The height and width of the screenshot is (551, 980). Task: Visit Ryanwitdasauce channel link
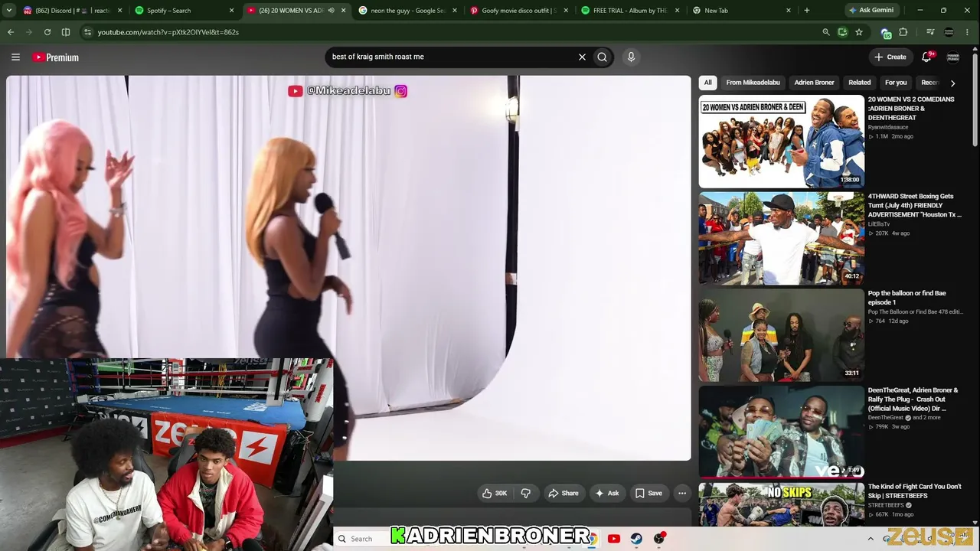(x=887, y=127)
